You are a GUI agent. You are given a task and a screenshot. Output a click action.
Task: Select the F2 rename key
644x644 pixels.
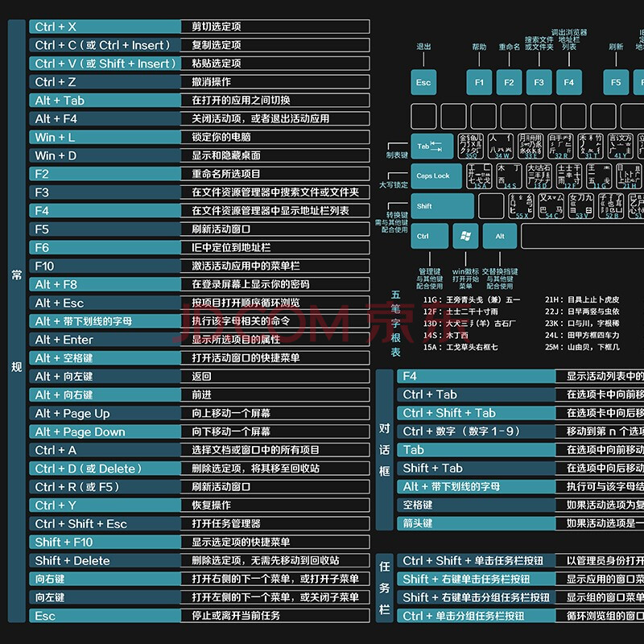(509, 82)
